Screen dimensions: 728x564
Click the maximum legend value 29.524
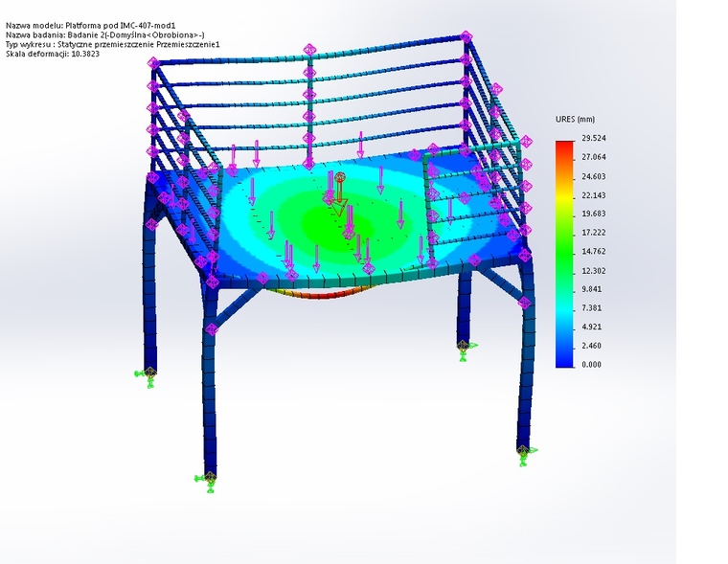pyautogui.click(x=594, y=138)
